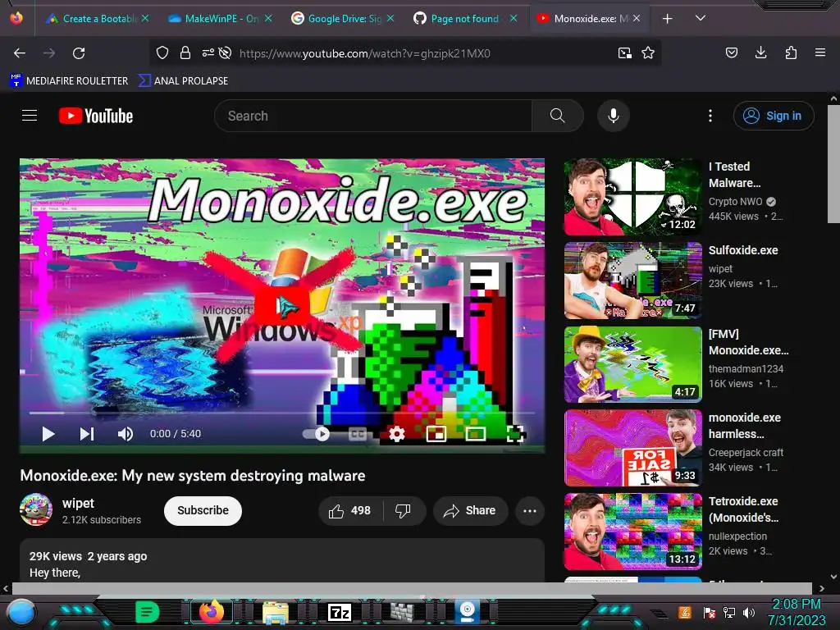Open Firefox application hamburger menu
Image resolution: width=840 pixels, height=630 pixels.
(819, 52)
